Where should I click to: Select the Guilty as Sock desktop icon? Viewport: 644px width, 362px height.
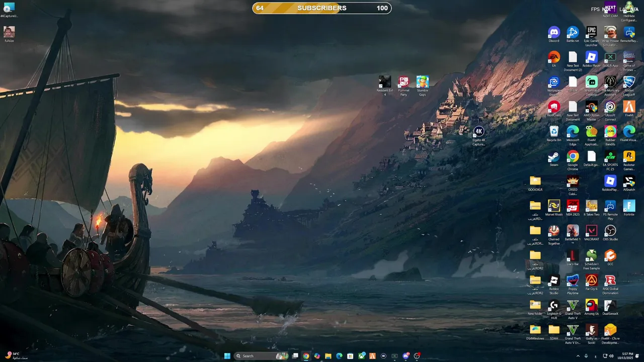coord(591,334)
